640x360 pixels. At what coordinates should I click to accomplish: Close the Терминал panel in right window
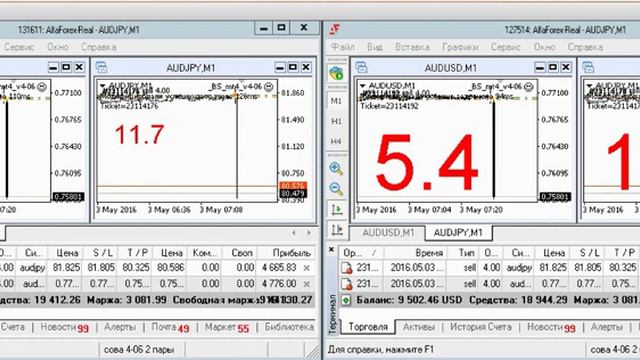(x=331, y=249)
